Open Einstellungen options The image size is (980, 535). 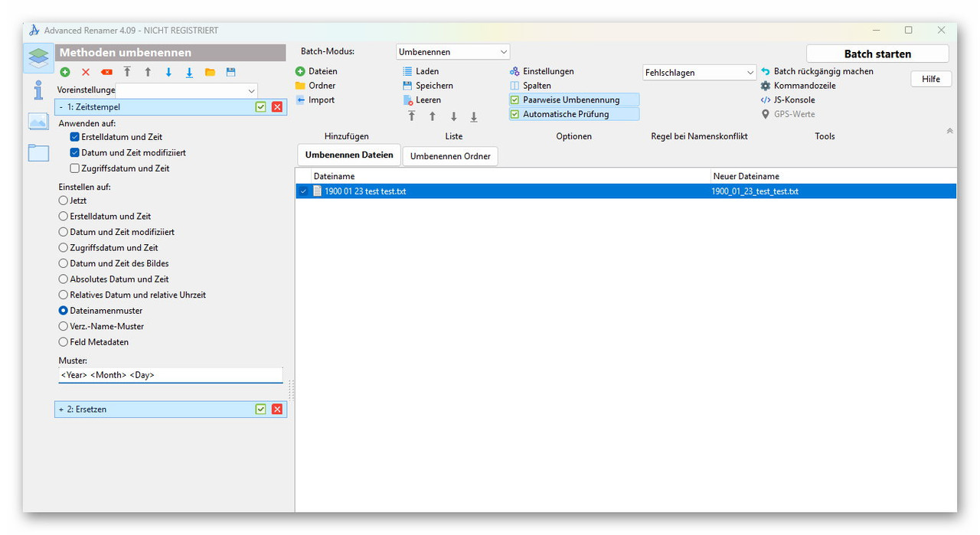542,71
